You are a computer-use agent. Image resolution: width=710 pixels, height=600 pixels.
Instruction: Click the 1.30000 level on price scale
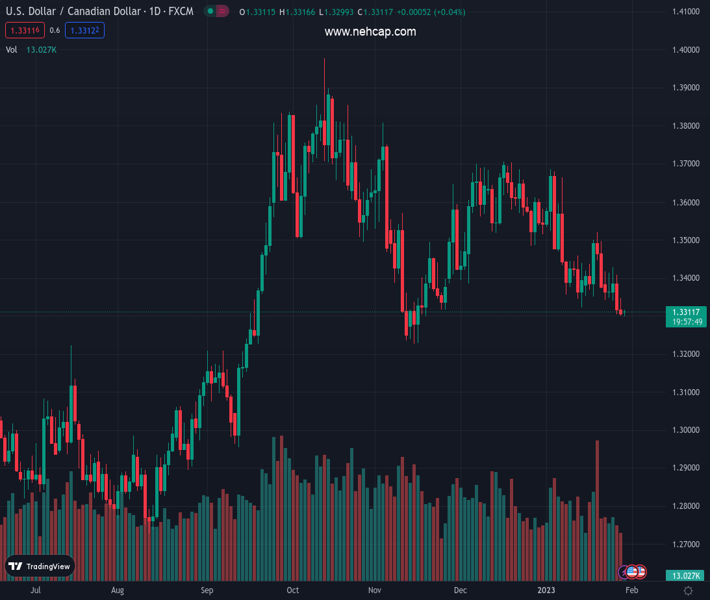(685, 430)
